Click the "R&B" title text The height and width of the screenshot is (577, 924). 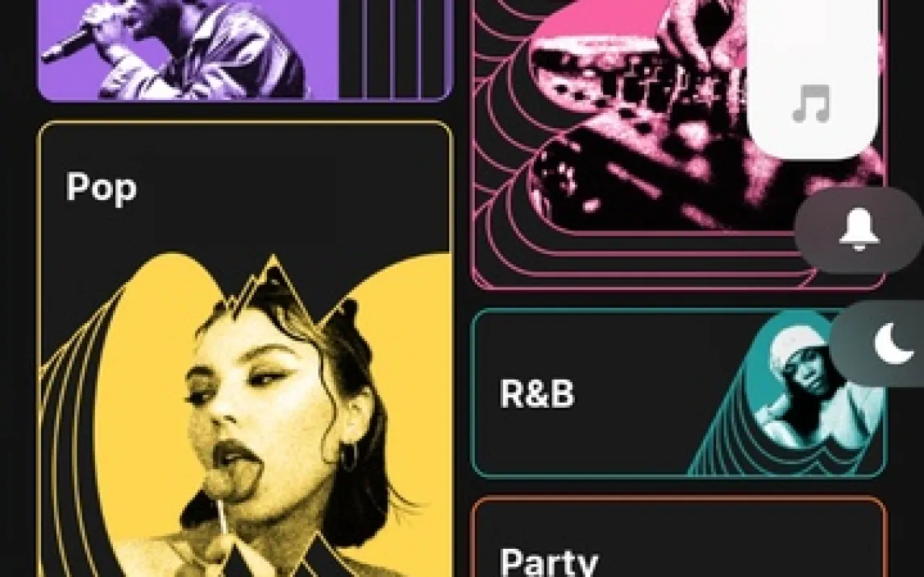tap(536, 393)
